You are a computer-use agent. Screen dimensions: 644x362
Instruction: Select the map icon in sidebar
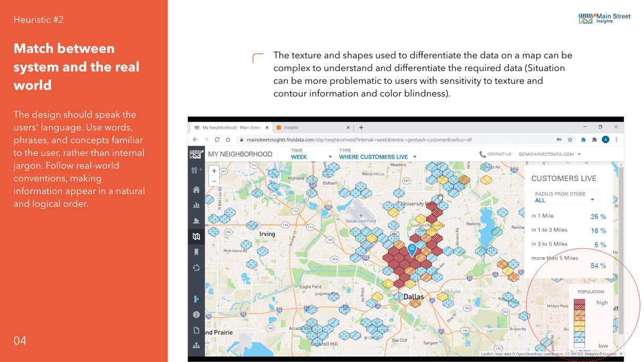(x=196, y=237)
